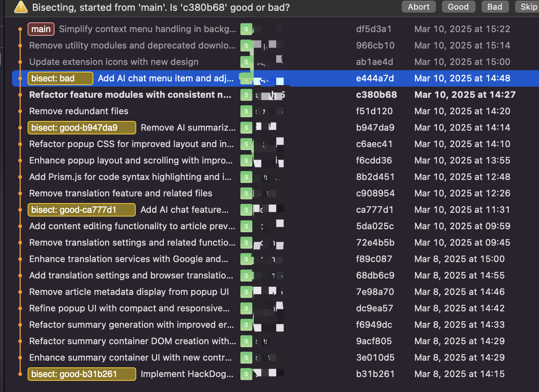The height and width of the screenshot is (392, 539).
Task: Click the author avatar for commit df5d3a1
Action: coord(246,29)
